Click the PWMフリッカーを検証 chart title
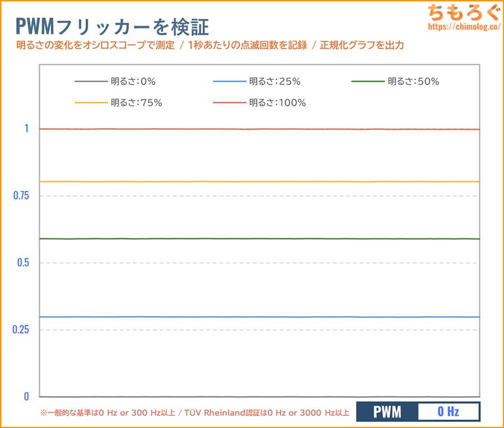The height and width of the screenshot is (428, 504). click(x=113, y=26)
